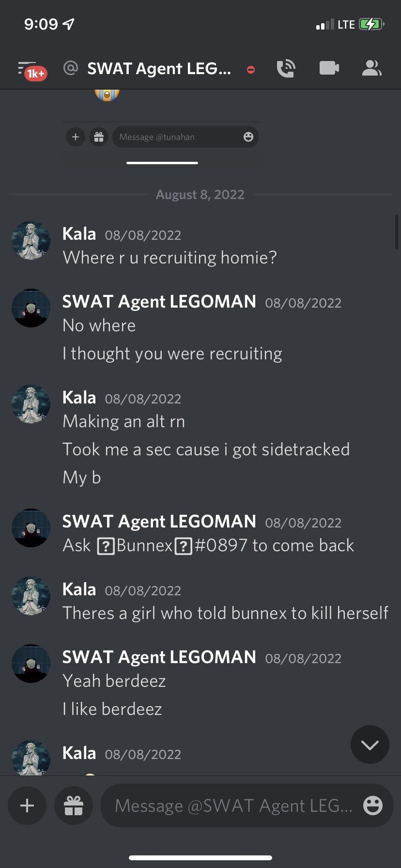Tap the 1k+ unread notifications badge
This screenshot has width=401, height=868.
(x=36, y=74)
